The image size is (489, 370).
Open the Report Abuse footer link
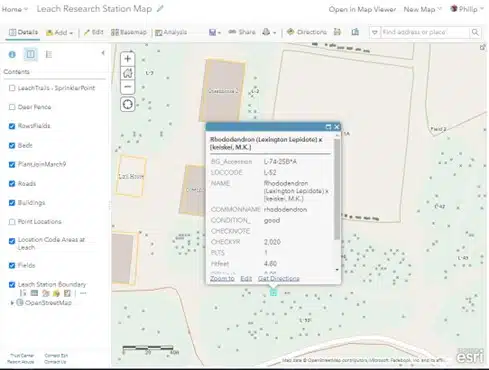point(21,362)
